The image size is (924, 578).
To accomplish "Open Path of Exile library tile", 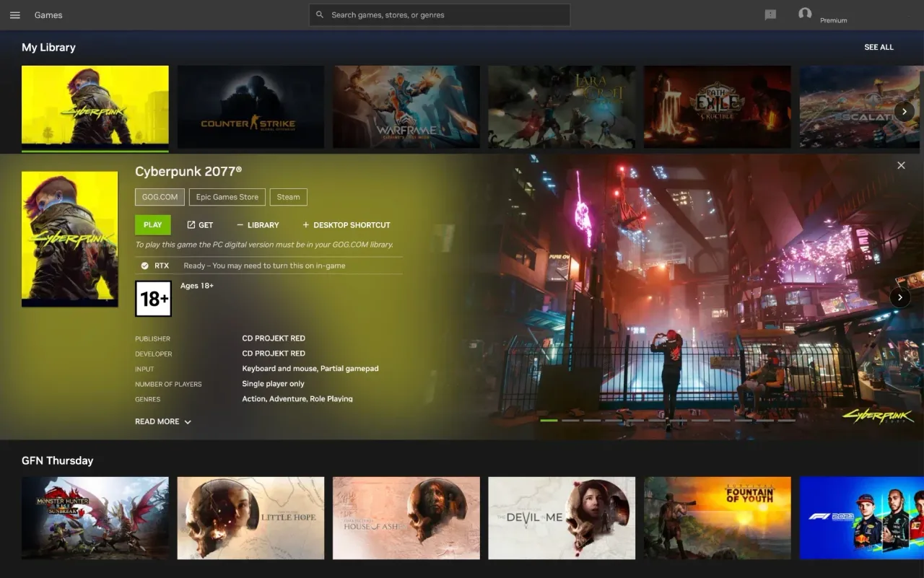I will 718,107.
